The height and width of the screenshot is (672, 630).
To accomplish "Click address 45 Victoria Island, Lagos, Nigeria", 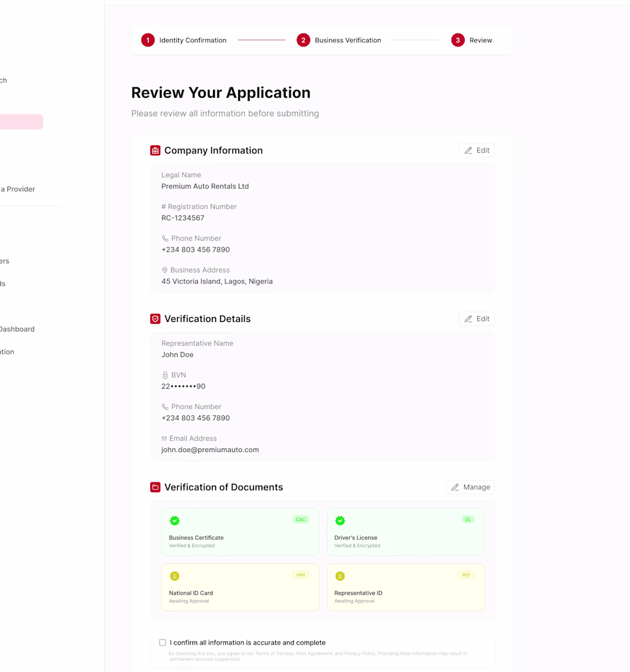I will click(217, 282).
